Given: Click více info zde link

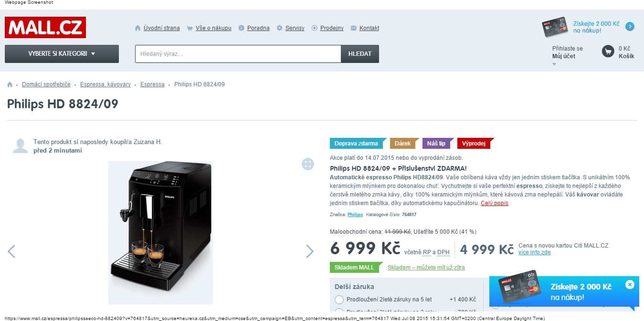Looking at the screenshot, I should point(535,252).
